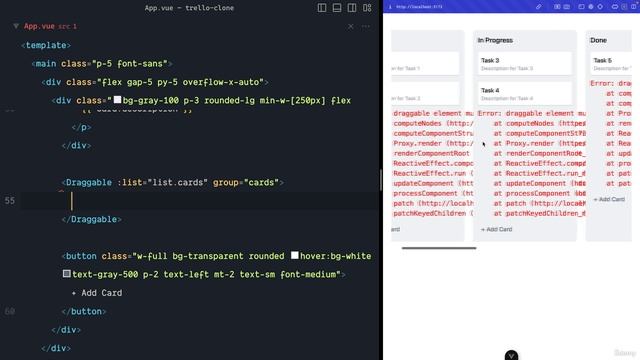Click the Done column heading

pos(598,40)
